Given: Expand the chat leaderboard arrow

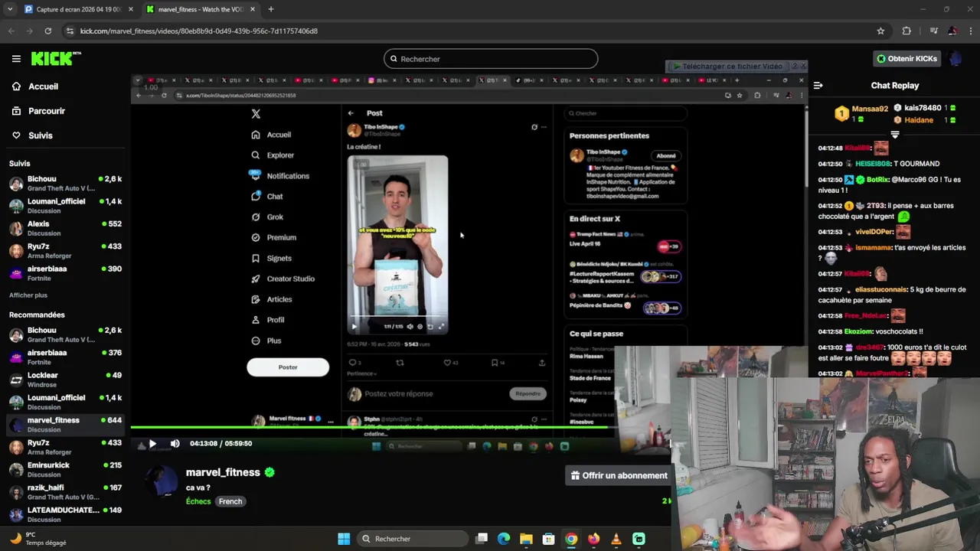Looking at the screenshot, I should pos(894,135).
